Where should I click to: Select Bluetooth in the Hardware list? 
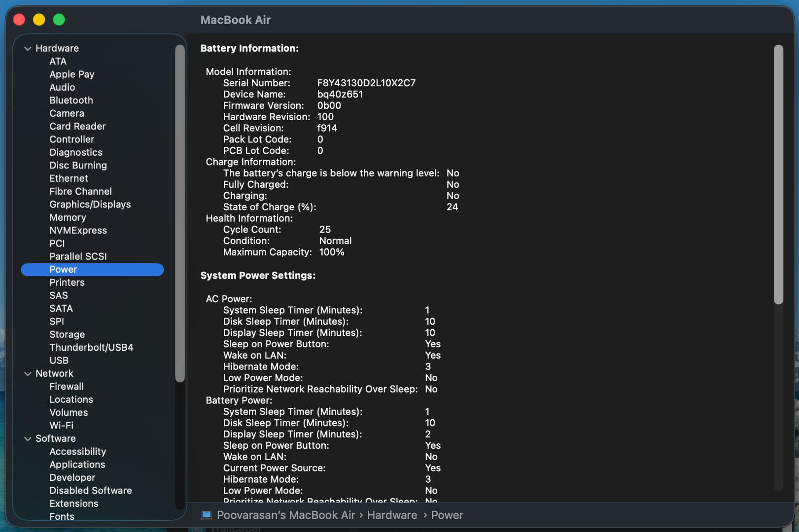pos(71,100)
